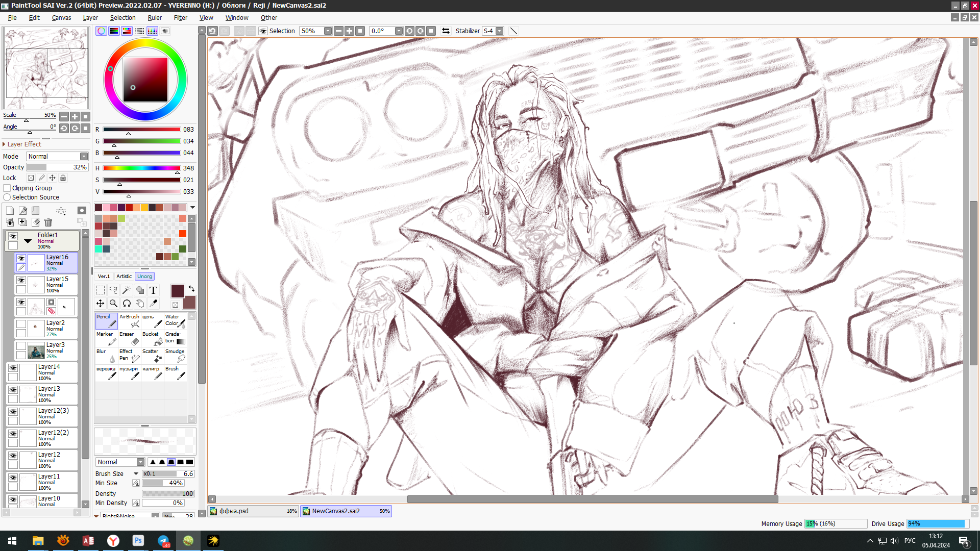Image resolution: width=980 pixels, height=551 pixels.
Task: Hide Layer15 with its eye icon
Action: point(21,280)
